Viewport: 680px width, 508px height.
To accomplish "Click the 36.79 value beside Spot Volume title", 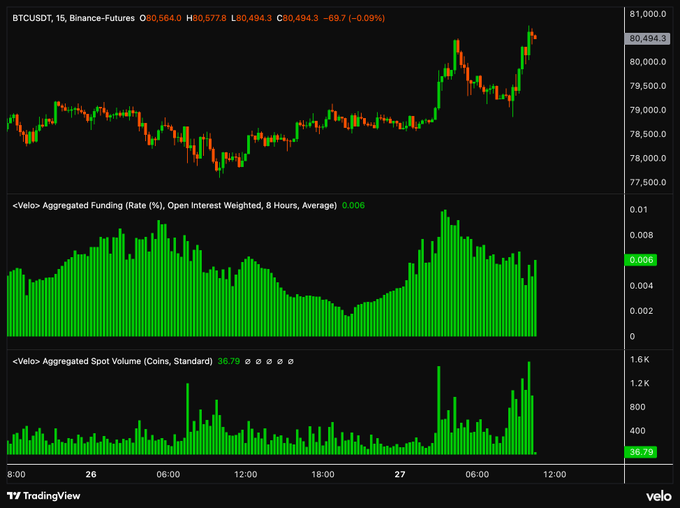I will pyautogui.click(x=229, y=361).
